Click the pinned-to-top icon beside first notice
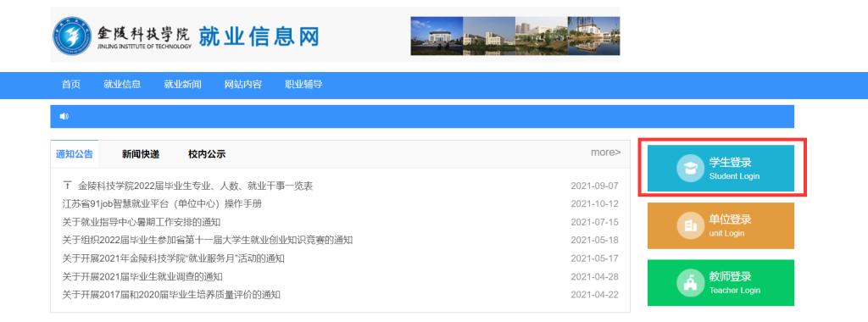 coord(68,186)
